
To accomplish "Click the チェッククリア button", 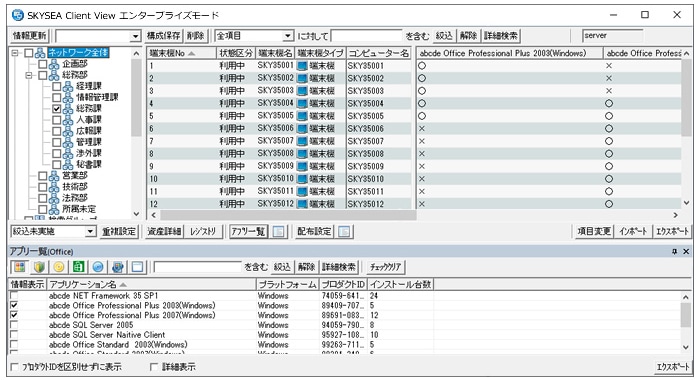I will 386,267.
